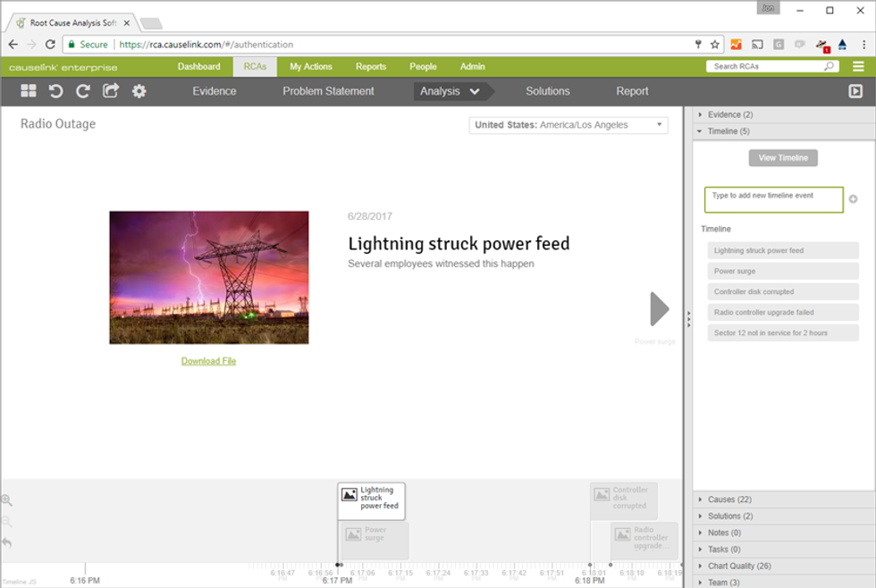Click the Download File link
This screenshot has height=588, width=876.
208,360
